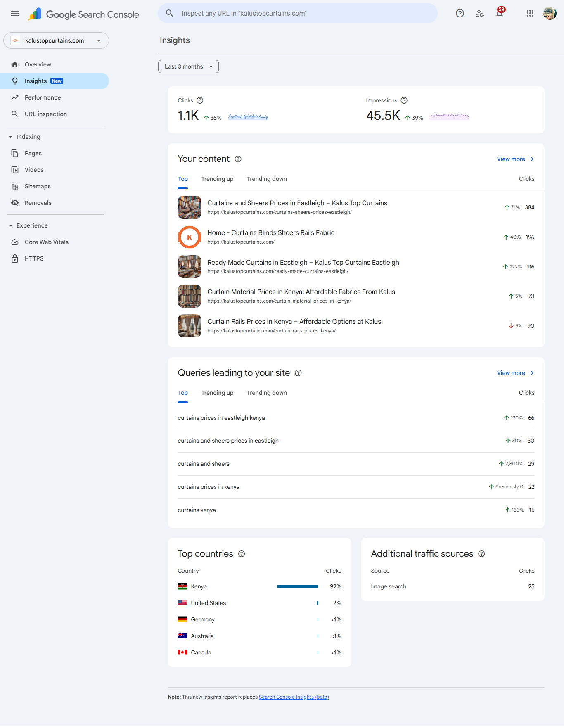This screenshot has width=564, height=728.
Task: Click the Clicks sparkline chart
Action: [248, 117]
